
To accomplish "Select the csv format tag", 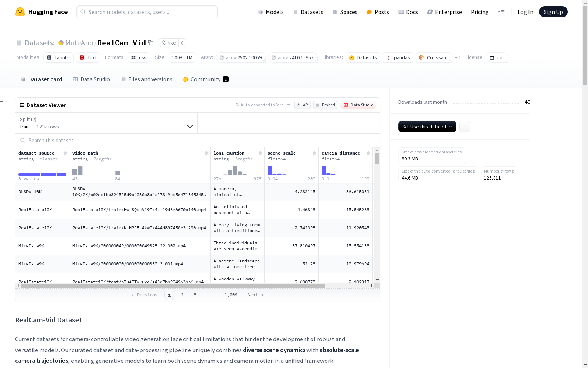I will click(139, 57).
